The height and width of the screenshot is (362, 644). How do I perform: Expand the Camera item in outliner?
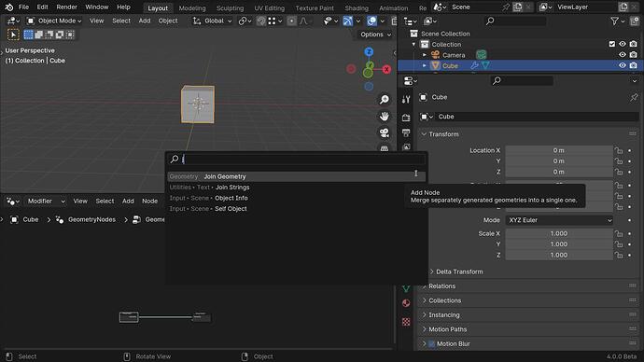point(425,55)
